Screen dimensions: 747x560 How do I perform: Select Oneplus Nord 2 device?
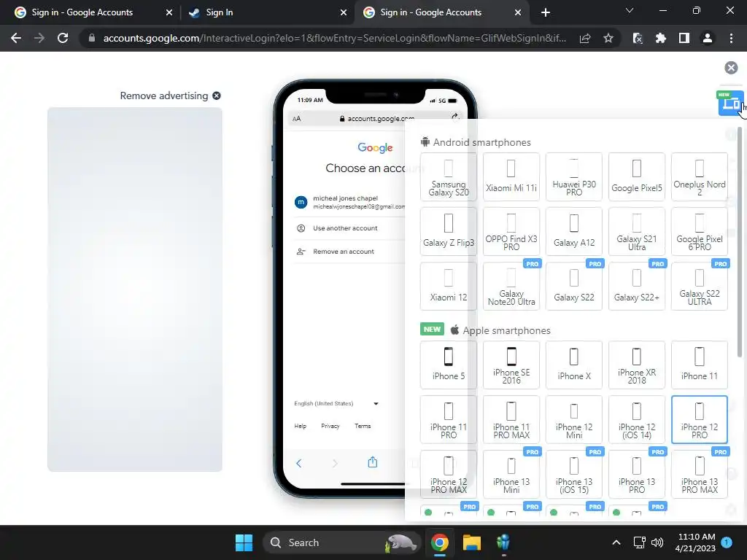tap(700, 176)
